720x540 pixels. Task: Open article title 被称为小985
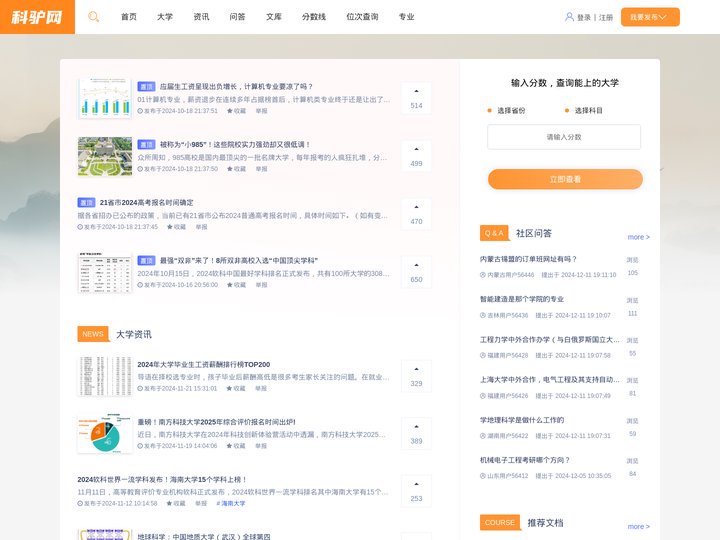point(235,144)
